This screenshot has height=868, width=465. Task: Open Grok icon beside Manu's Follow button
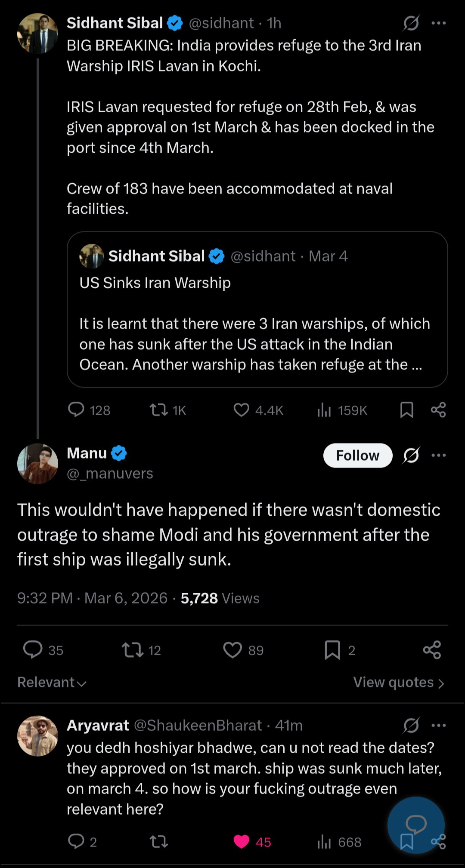[x=411, y=456]
